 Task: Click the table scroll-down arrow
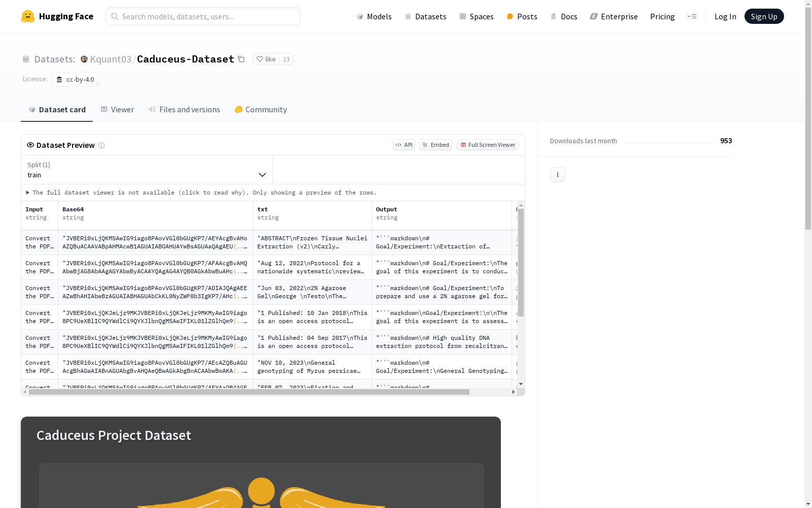[521, 384]
